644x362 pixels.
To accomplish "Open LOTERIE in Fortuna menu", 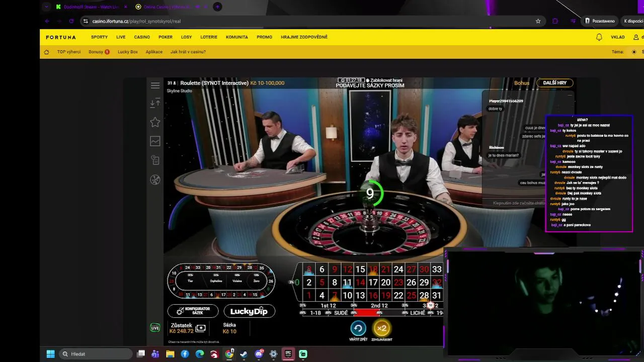I will (x=209, y=37).
